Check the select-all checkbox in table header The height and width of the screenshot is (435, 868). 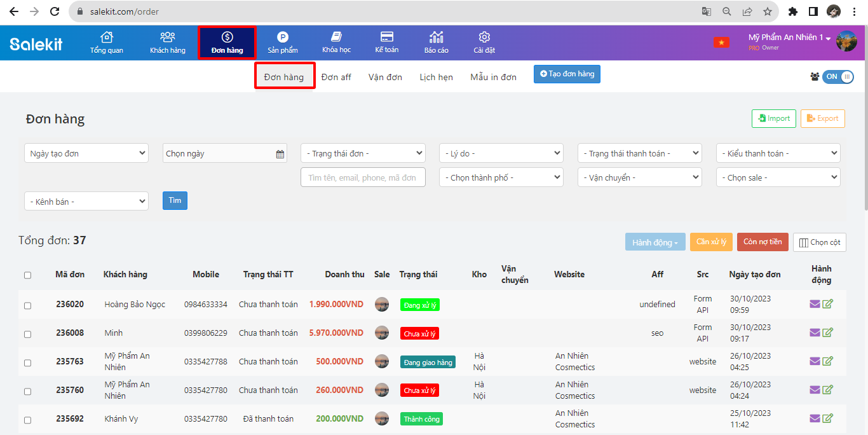click(27, 275)
